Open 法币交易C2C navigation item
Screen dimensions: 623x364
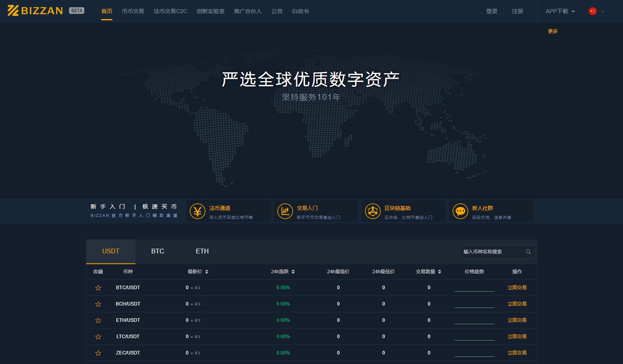(x=170, y=11)
